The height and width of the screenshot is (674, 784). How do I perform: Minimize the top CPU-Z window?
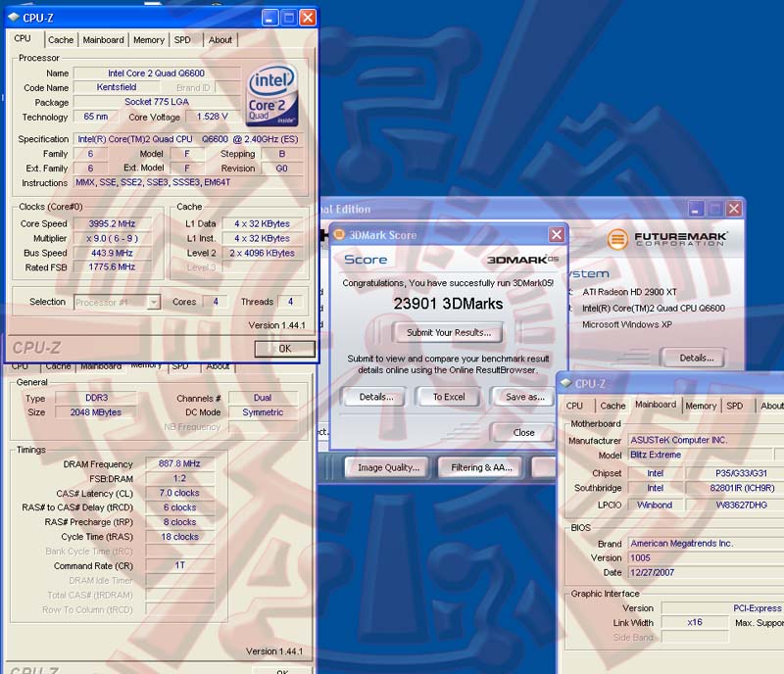270,18
